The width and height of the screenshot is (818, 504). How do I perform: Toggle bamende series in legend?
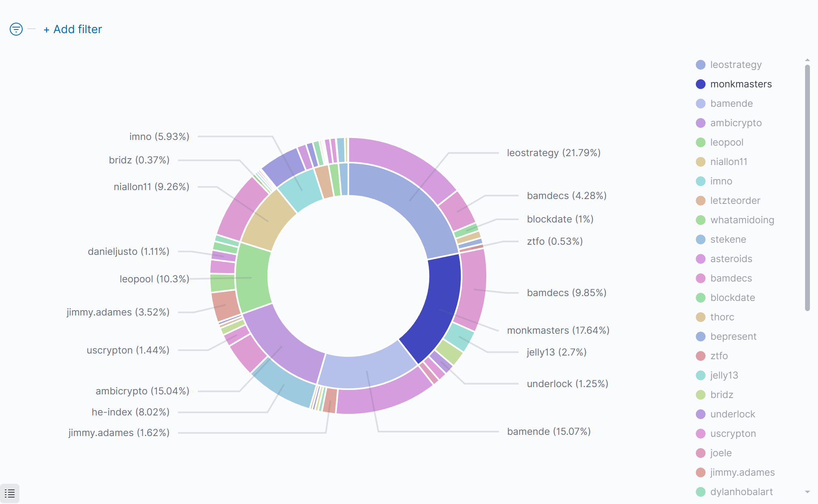(731, 104)
